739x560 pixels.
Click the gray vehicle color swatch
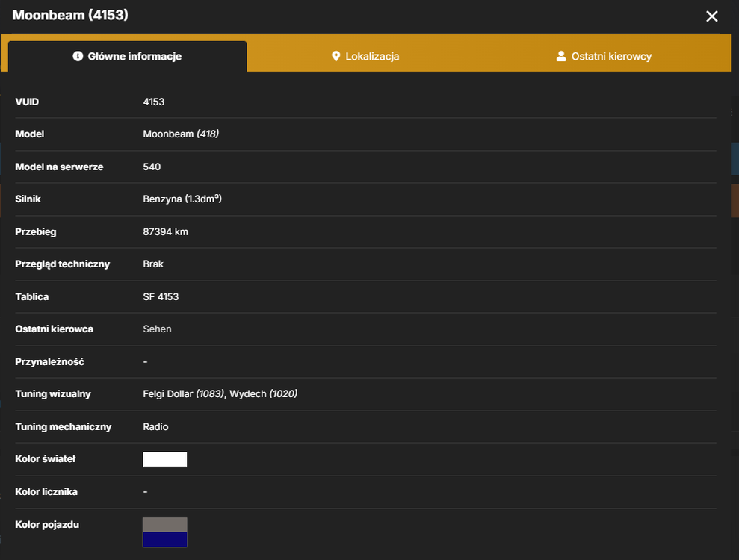[x=165, y=525]
